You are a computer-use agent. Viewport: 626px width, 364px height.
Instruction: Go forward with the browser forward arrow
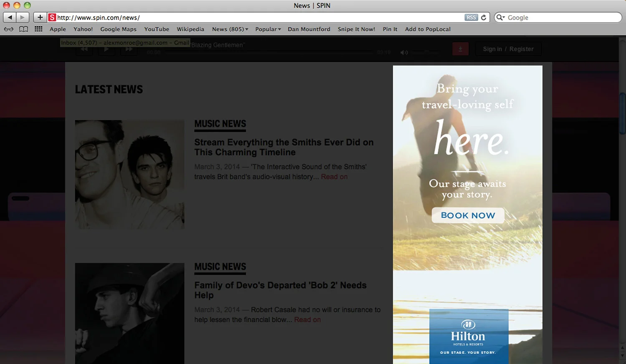pyautogui.click(x=23, y=18)
